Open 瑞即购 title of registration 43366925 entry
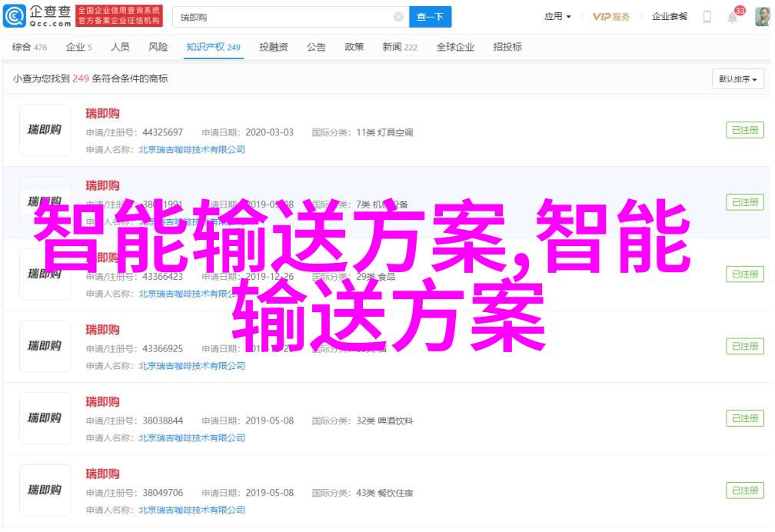Screen dimensions: 775x532 coord(102,330)
